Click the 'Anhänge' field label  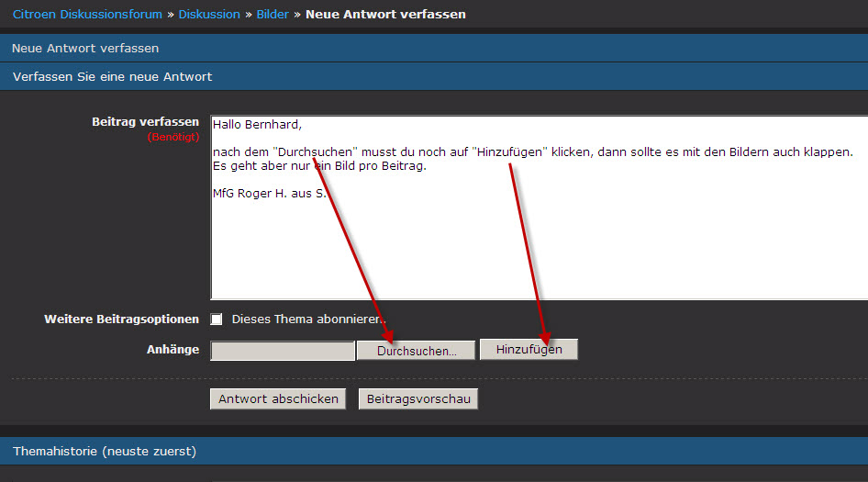click(172, 350)
